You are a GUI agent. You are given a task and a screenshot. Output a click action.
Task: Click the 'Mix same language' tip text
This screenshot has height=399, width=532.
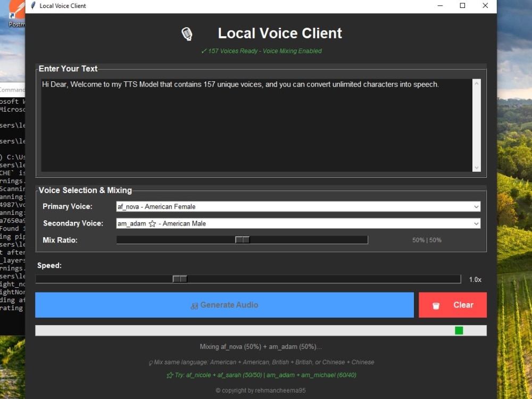tap(264, 362)
